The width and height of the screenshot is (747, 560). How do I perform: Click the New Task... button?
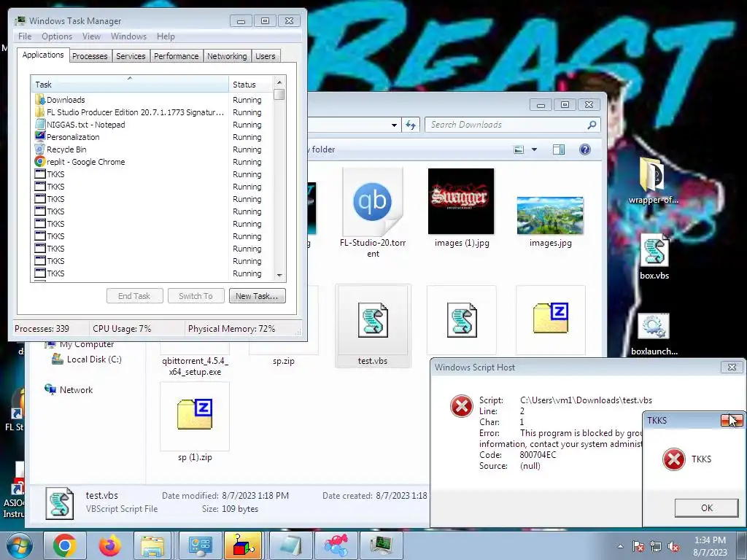pyautogui.click(x=258, y=296)
